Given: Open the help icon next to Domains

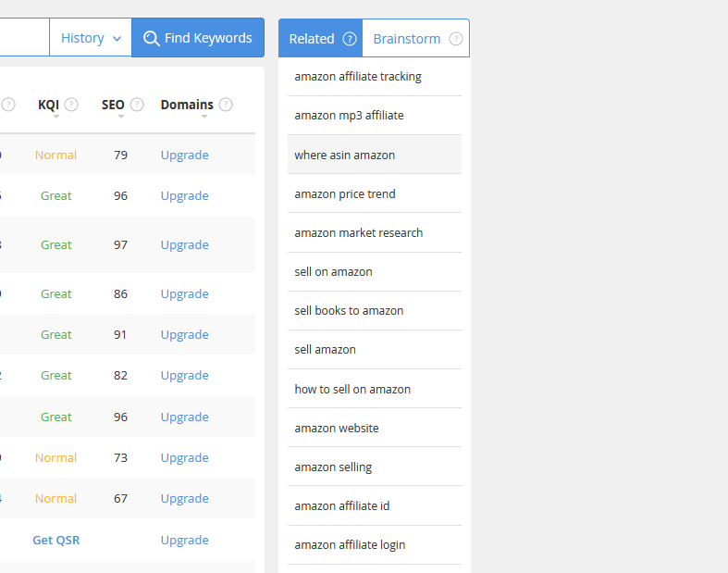Looking at the screenshot, I should (226, 105).
